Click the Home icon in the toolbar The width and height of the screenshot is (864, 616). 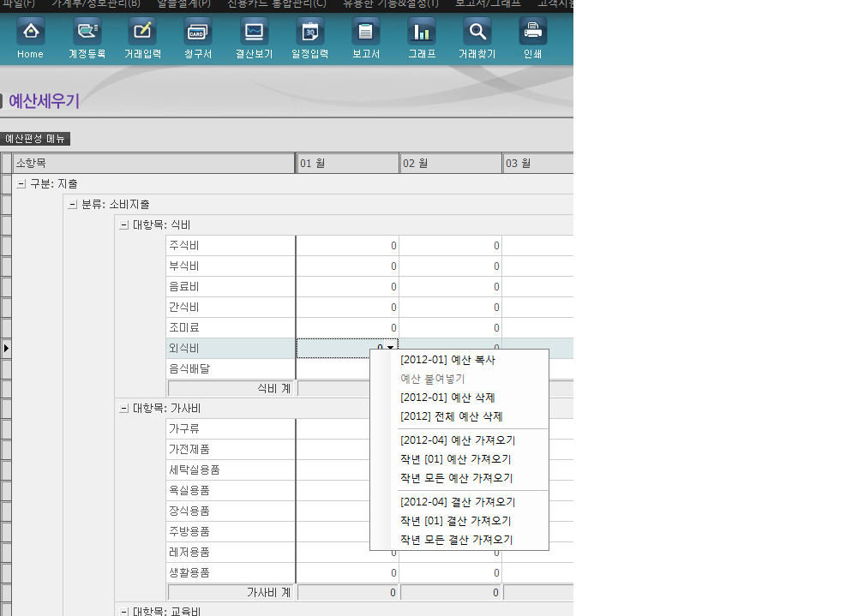[x=30, y=39]
